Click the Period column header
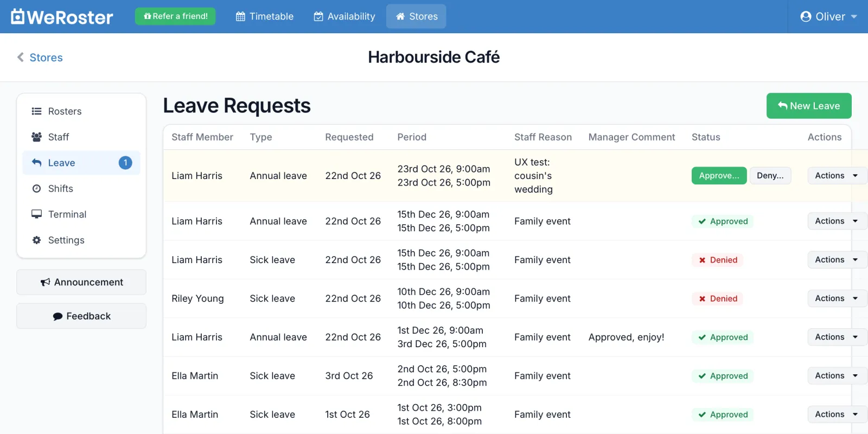The image size is (868, 434). [x=412, y=137]
